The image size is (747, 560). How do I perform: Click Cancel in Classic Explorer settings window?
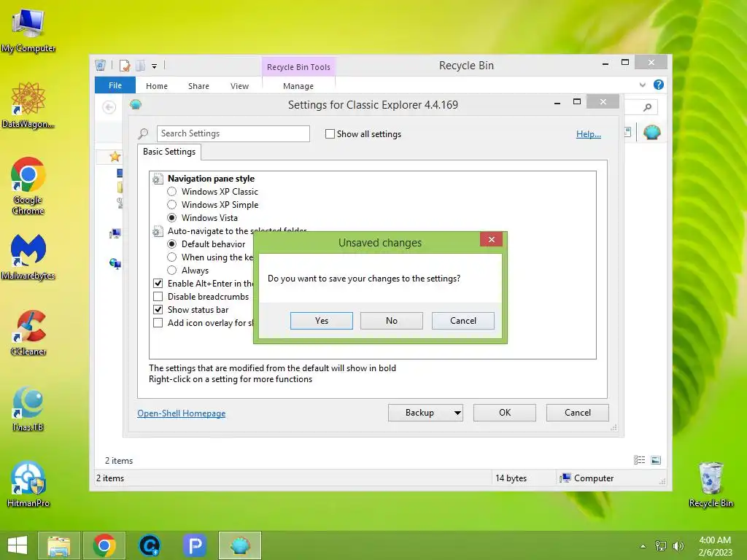click(x=578, y=413)
